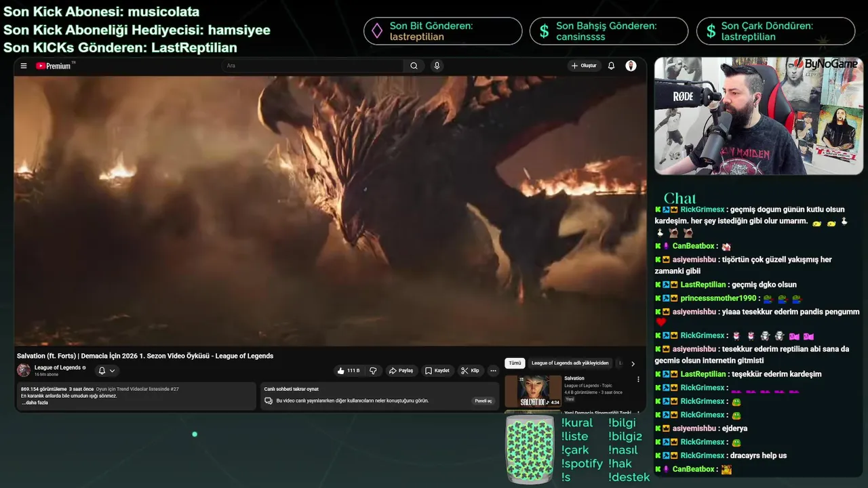Click the Salvation suggested video title

574,378
